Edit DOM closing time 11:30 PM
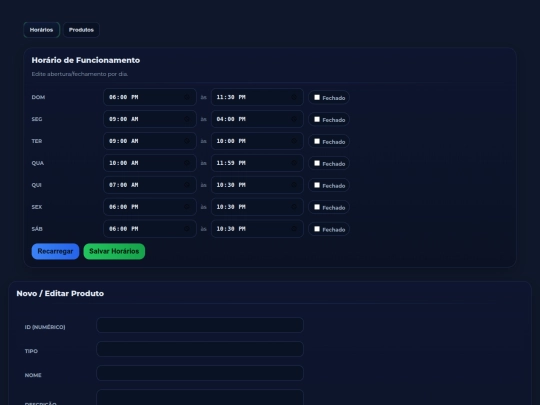The width and height of the screenshot is (540, 405). (x=257, y=97)
